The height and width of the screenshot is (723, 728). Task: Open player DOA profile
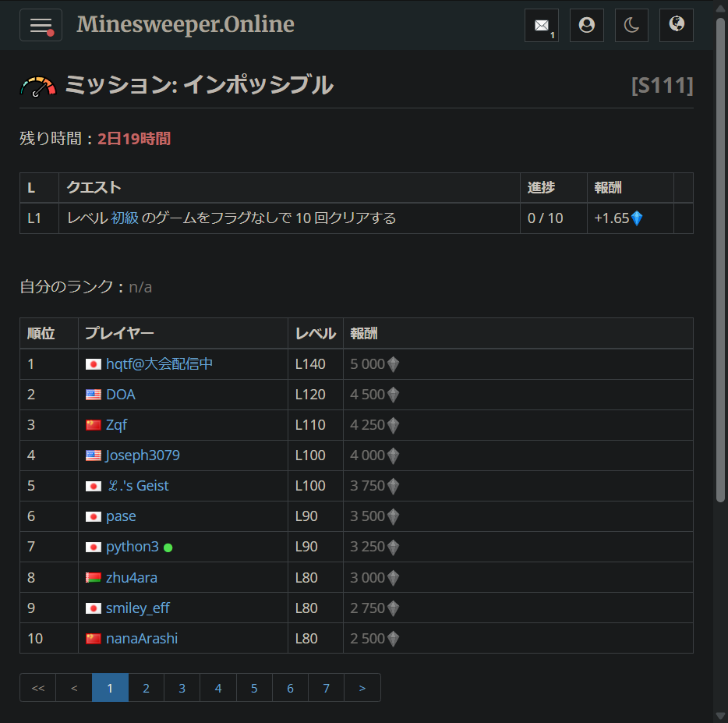(x=121, y=395)
